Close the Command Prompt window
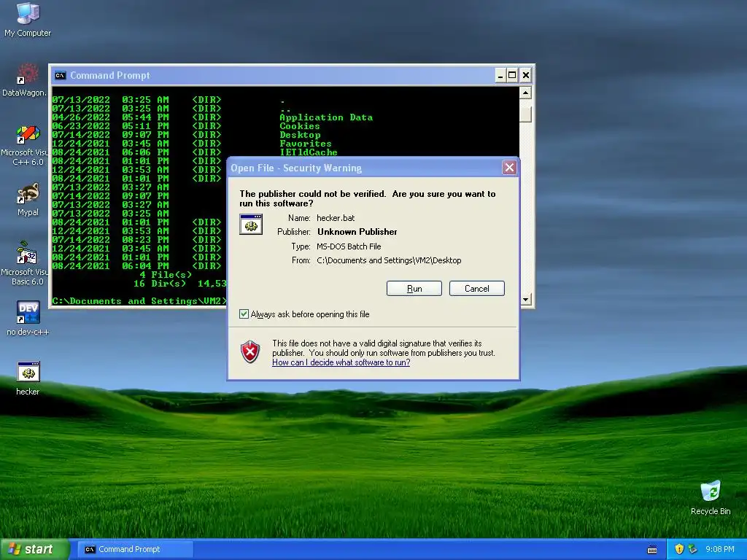Screen dimensions: 747x560 point(525,75)
